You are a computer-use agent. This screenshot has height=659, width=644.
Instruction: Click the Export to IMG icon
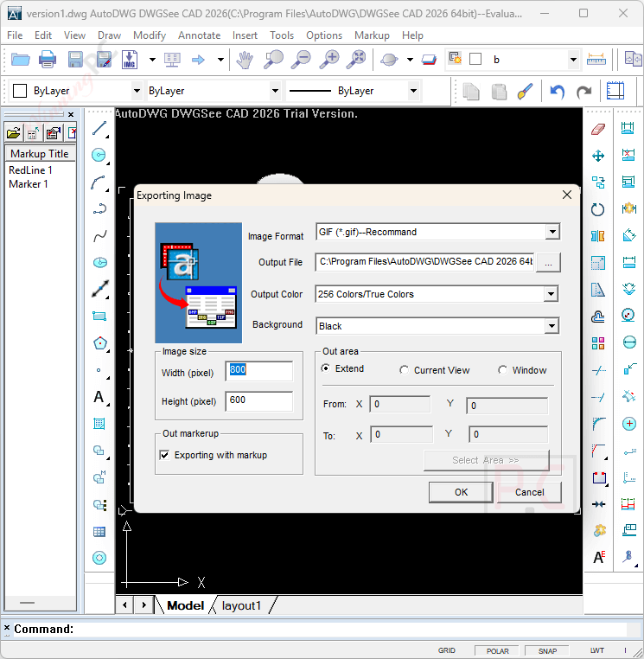pyautogui.click(x=130, y=60)
